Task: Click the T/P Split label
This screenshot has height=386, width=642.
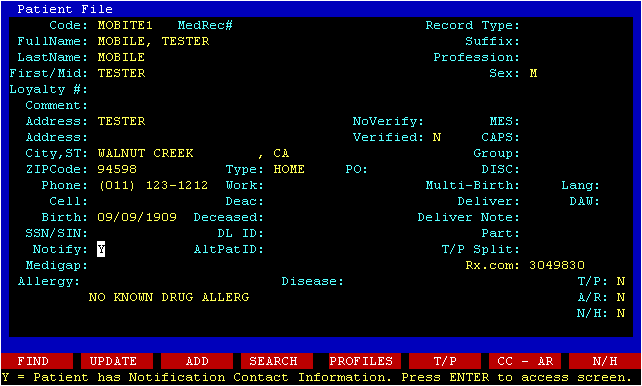Action: pyautogui.click(x=481, y=249)
